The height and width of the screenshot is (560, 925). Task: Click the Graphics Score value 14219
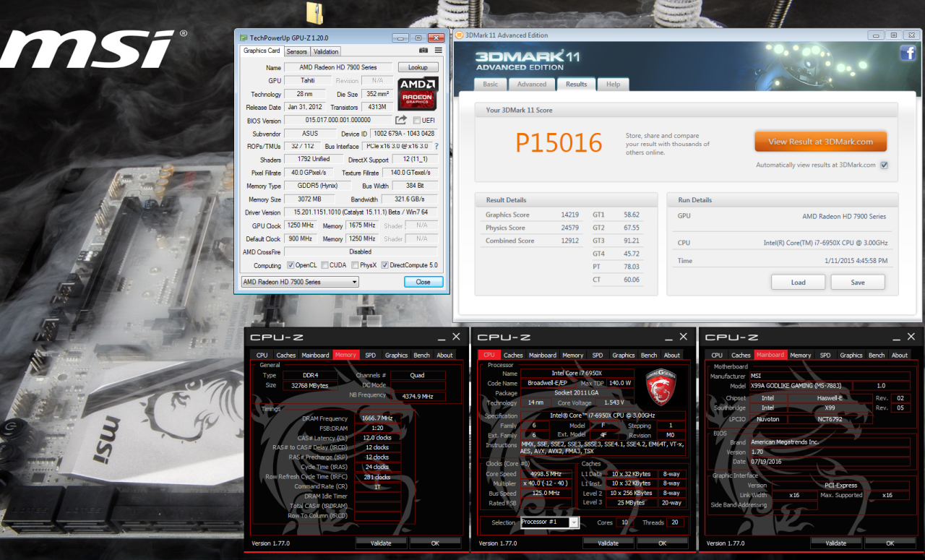pos(569,215)
